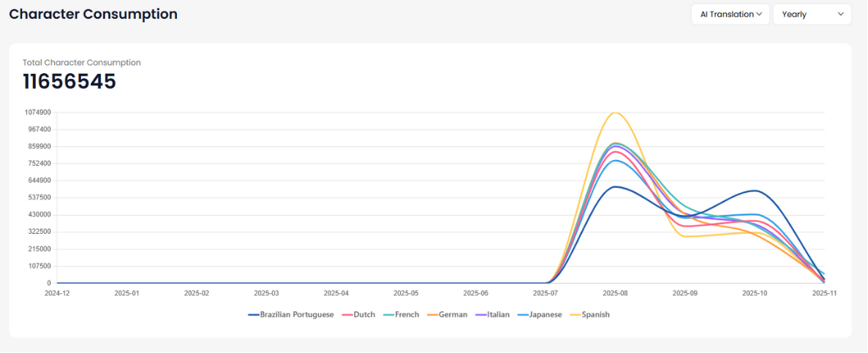Toggle Italian series in legend
868x353 pixels.
[x=492, y=314]
